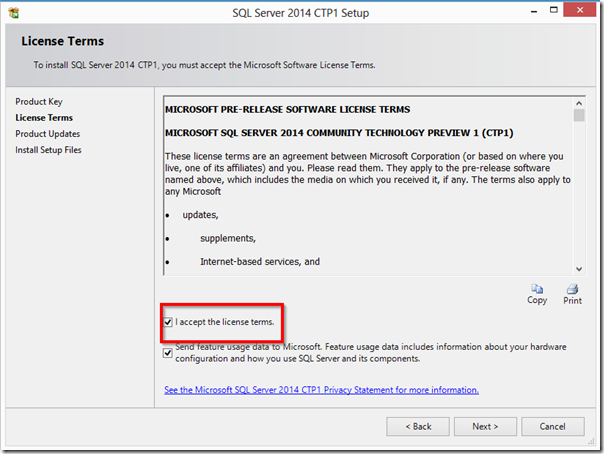
Task: Minimize the Setup window
Action: coord(534,11)
